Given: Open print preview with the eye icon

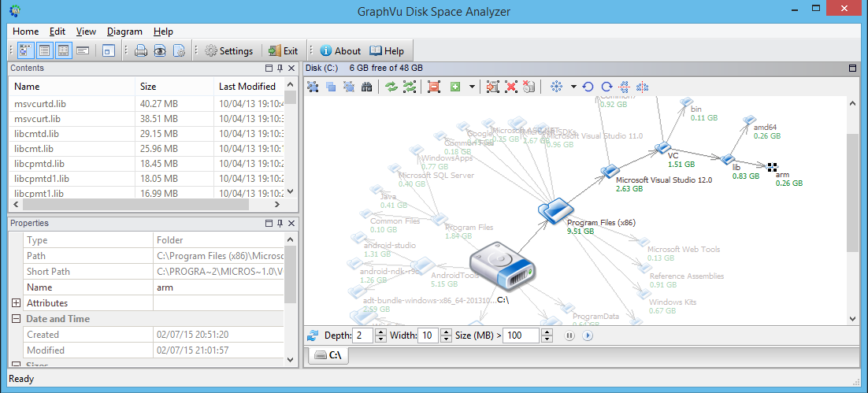Looking at the screenshot, I should pos(160,51).
